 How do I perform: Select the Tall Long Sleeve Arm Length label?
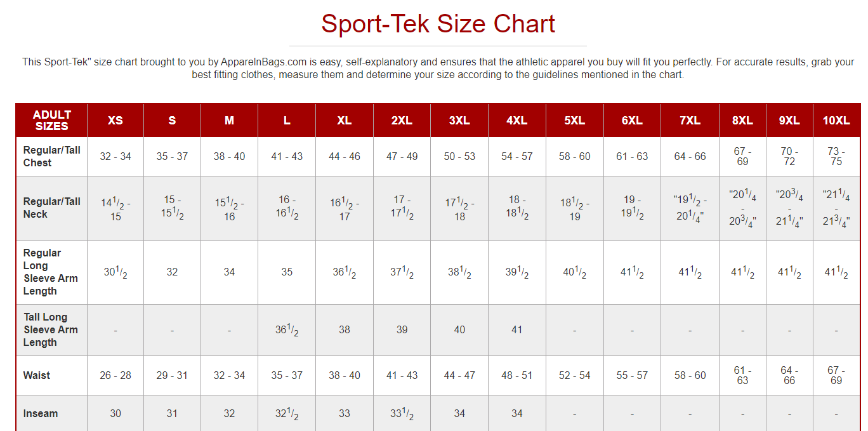click(x=51, y=329)
